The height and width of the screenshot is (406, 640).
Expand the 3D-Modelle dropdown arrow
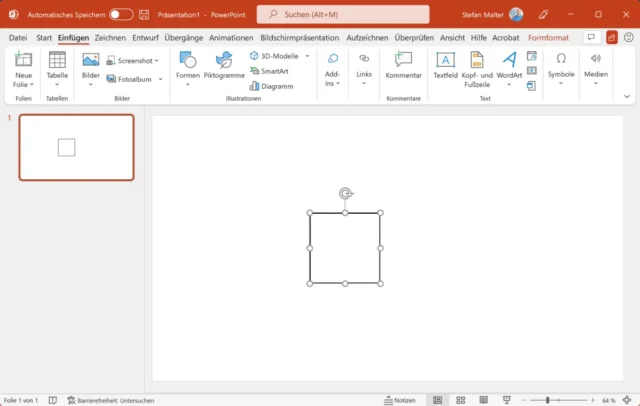[x=307, y=56]
